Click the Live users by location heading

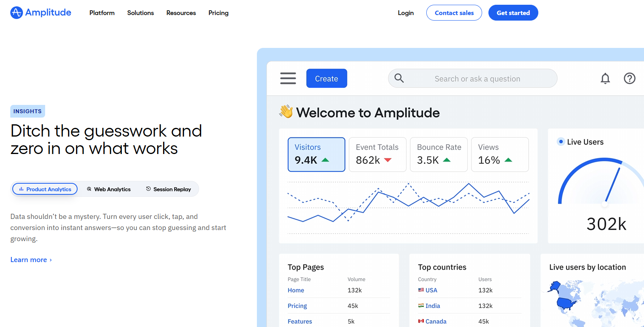coord(587,267)
